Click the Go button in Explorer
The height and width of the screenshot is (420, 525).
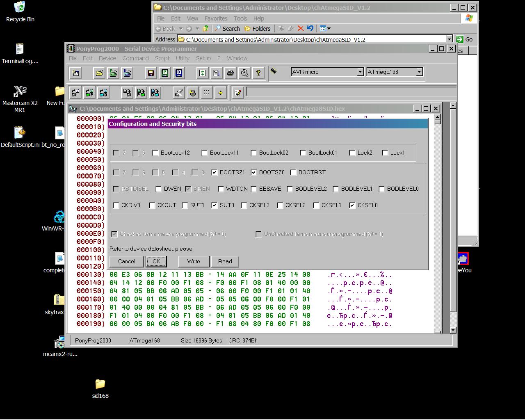[465, 39]
